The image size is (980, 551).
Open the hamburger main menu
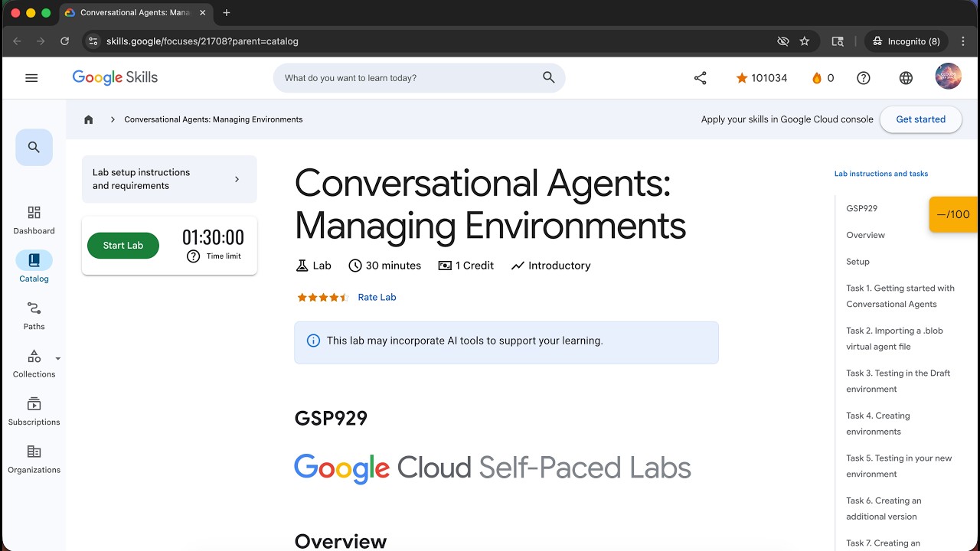tap(31, 78)
